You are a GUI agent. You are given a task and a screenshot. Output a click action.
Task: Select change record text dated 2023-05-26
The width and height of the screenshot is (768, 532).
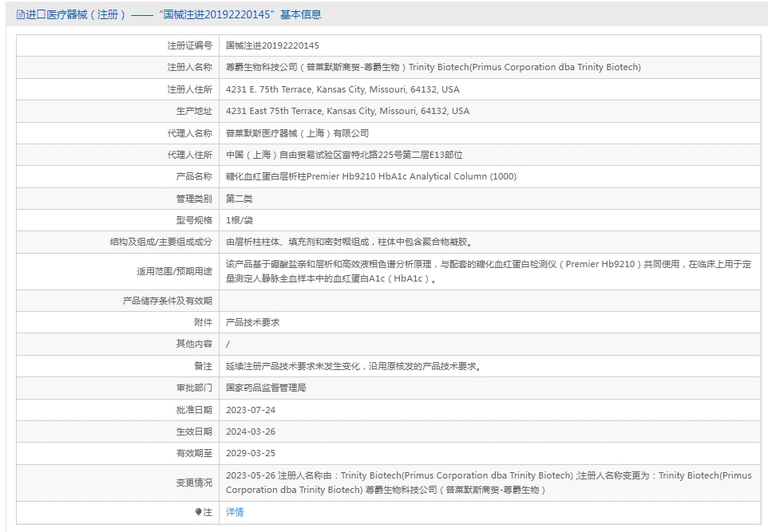(x=489, y=483)
